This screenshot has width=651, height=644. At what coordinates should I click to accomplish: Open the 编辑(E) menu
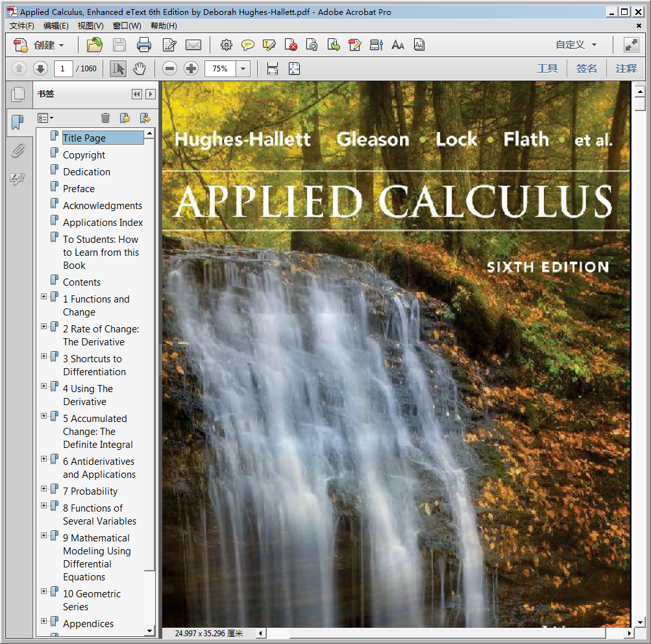(x=56, y=26)
